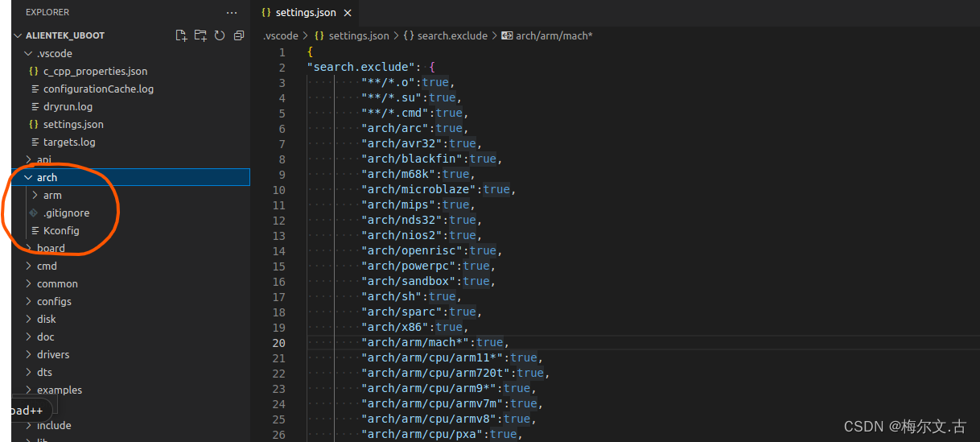Expand the disk folder
Viewport: 980px width, 442px height.
47,319
